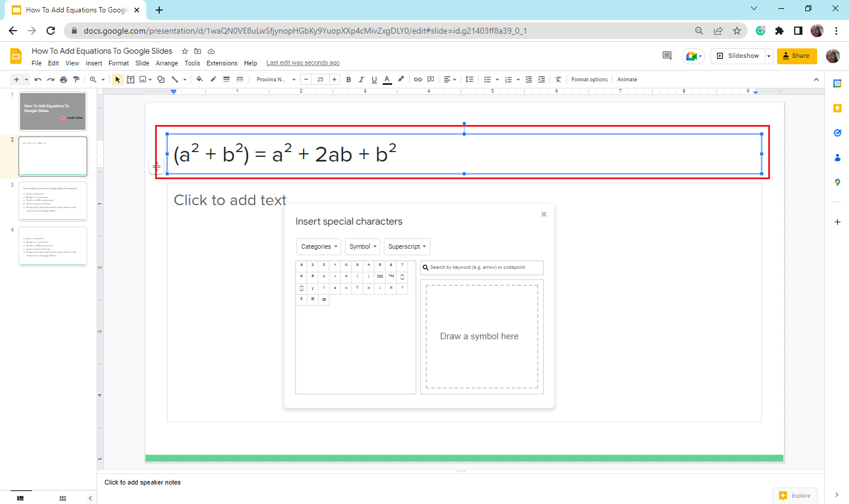Open the Superscript dropdown

[407, 246]
